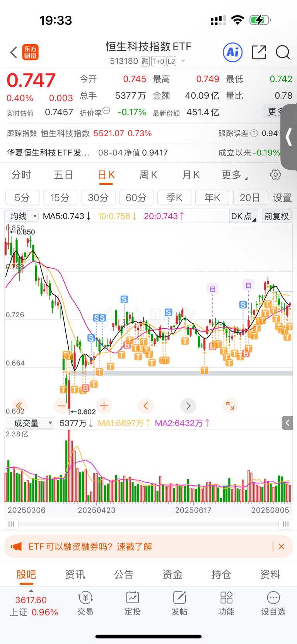Select the 年K period button
This screenshot has height=644, width=297.
212,198
